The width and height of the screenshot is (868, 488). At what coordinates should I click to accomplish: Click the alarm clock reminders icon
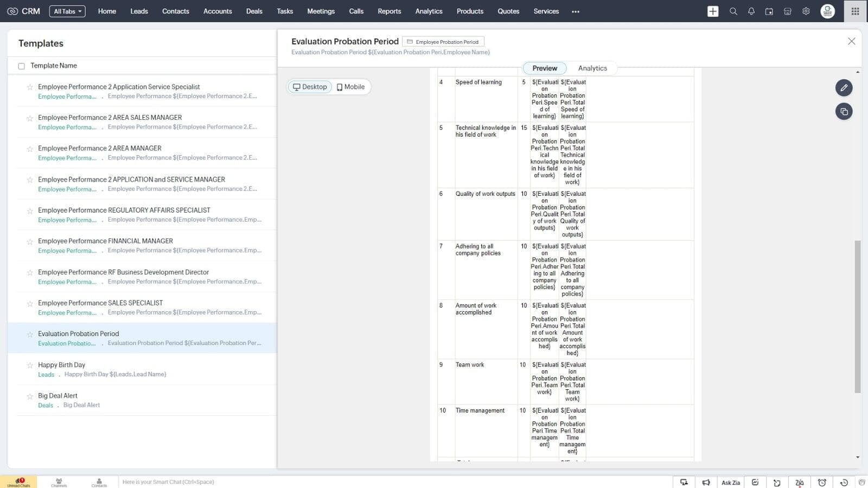tap(822, 482)
